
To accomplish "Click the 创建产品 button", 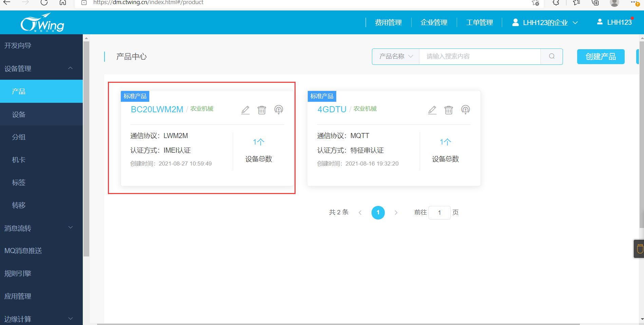I will tap(601, 57).
